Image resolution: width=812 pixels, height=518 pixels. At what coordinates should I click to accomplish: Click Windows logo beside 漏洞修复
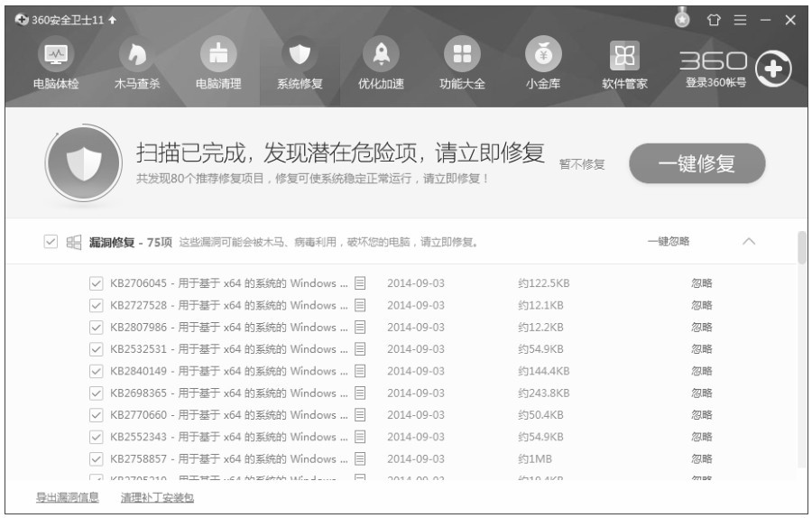[74, 242]
